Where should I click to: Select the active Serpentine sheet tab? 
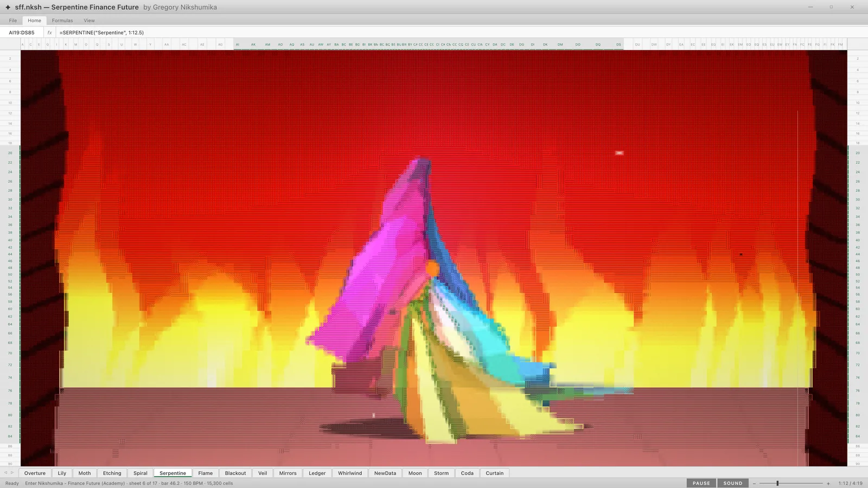coord(173,473)
